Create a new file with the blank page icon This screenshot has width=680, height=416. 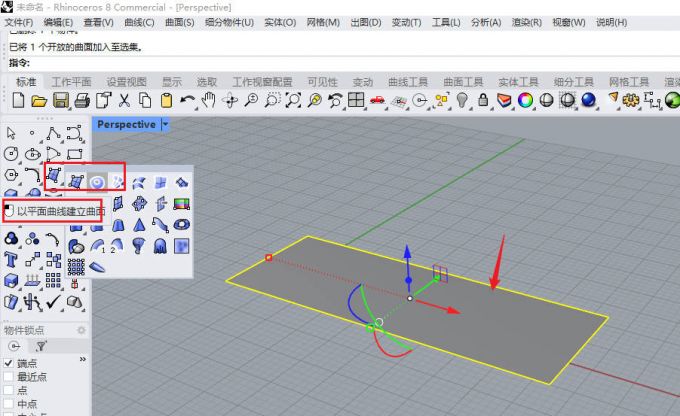[x=18, y=100]
